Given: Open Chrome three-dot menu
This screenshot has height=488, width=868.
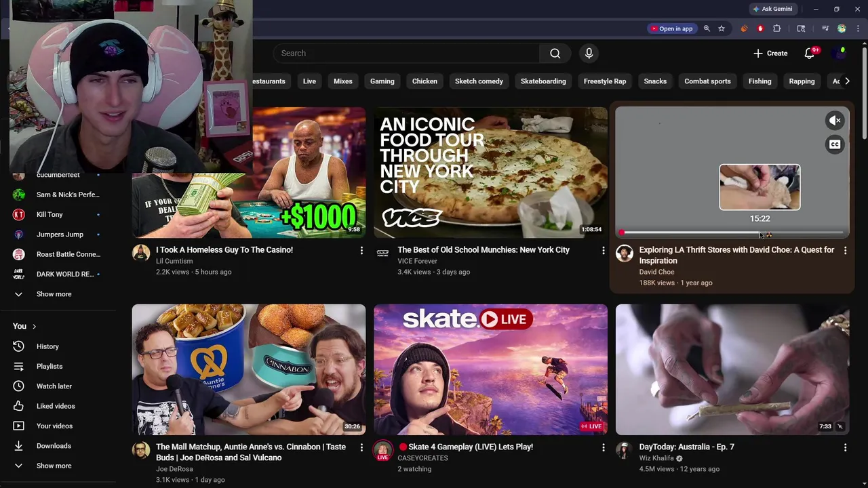Looking at the screenshot, I should pyautogui.click(x=858, y=28).
